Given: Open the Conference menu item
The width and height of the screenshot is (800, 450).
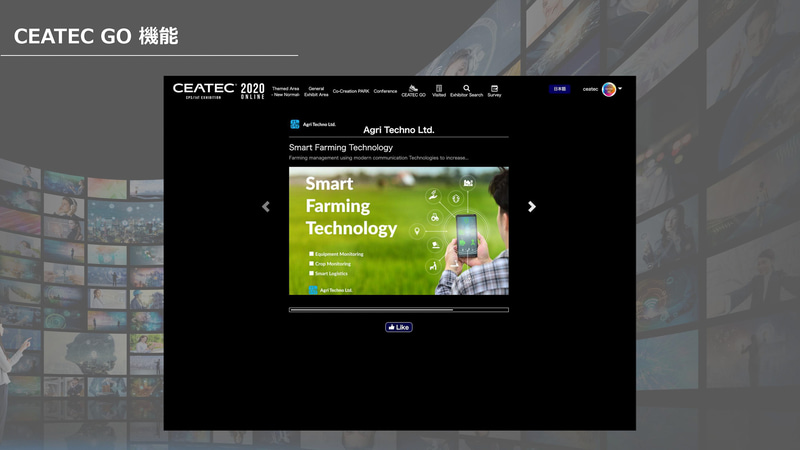Looking at the screenshot, I should click(x=385, y=91).
